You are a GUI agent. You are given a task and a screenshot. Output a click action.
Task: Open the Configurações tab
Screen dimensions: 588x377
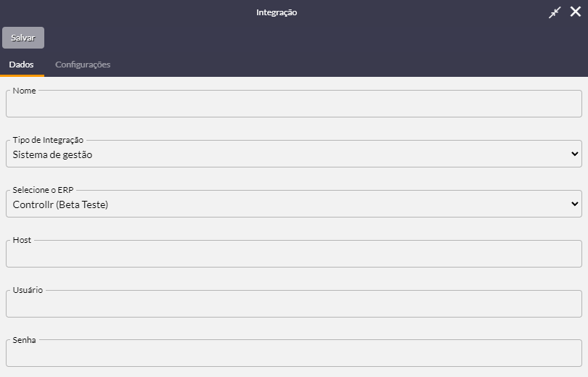point(83,65)
